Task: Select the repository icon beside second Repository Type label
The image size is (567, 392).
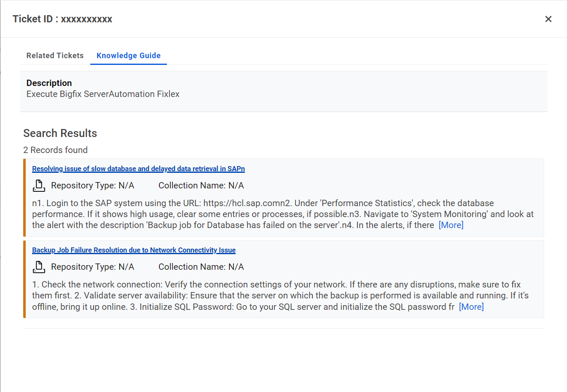Action: point(39,266)
